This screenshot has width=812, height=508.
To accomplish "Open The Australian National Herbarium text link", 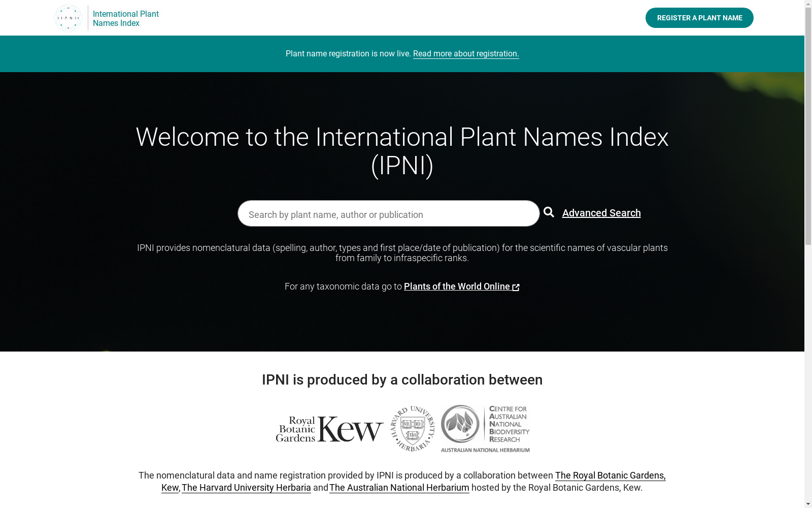I will (x=399, y=488).
